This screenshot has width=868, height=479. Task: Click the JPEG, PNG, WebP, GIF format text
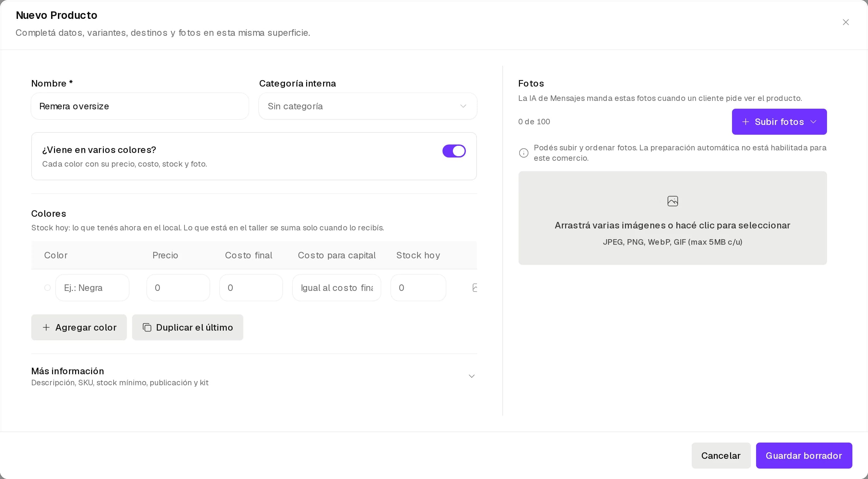click(x=672, y=242)
